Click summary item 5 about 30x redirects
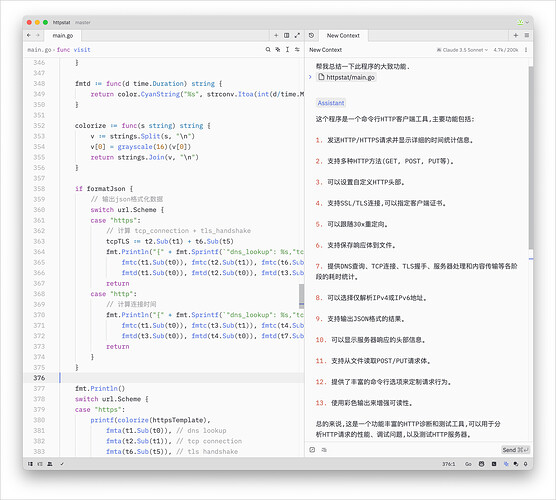Screen dimensions: 556x500 click(x=352, y=224)
